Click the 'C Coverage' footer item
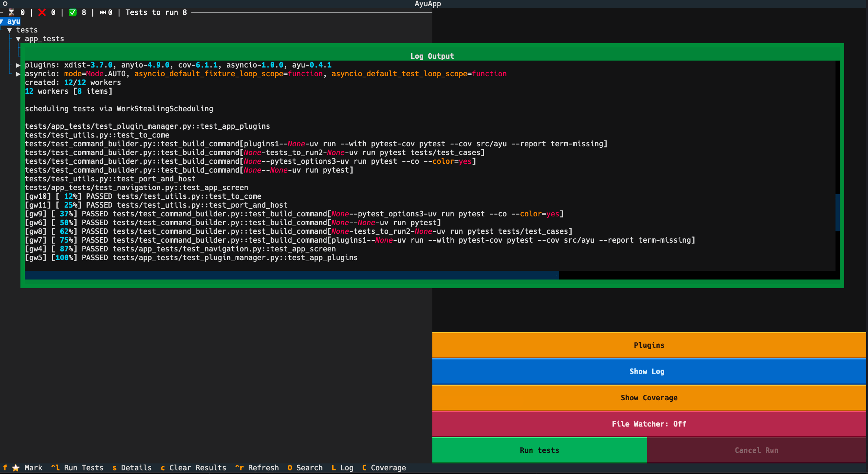 point(384,468)
